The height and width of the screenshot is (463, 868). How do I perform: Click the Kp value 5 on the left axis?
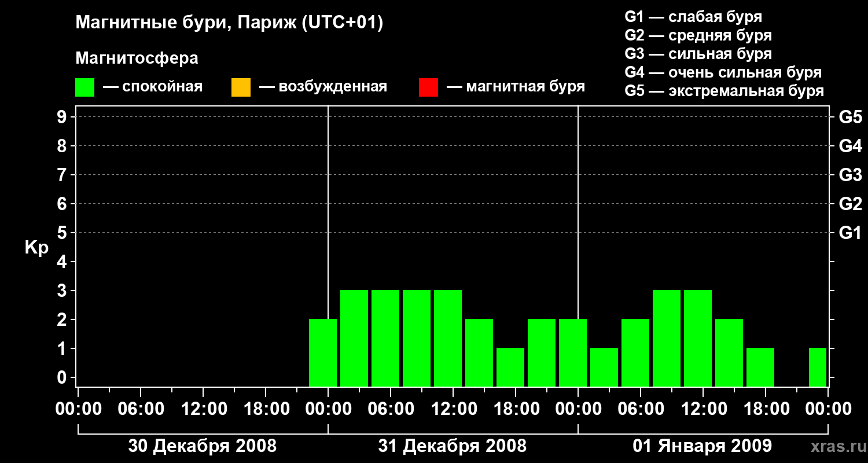(x=62, y=233)
